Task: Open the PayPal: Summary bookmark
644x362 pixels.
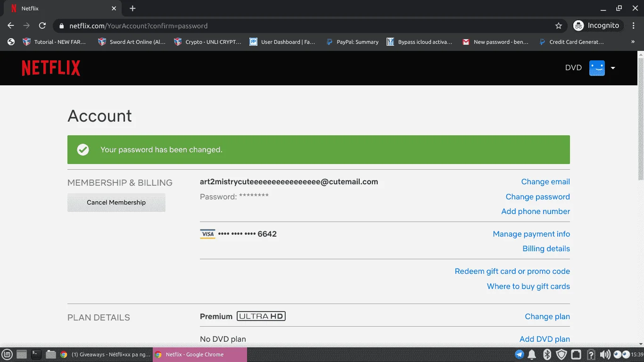Action: (x=352, y=42)
